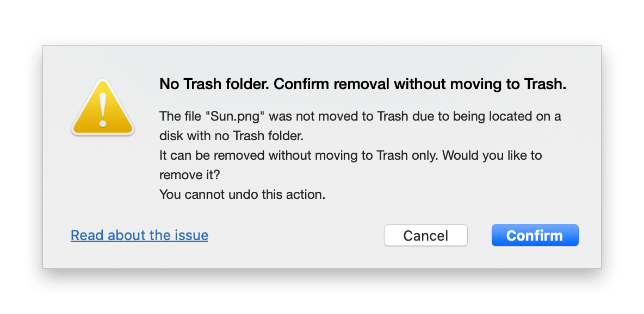Select the 'Sun.png' file name in the message
The width and height of the screenshot is (644, 314).
tap(237, 116)
